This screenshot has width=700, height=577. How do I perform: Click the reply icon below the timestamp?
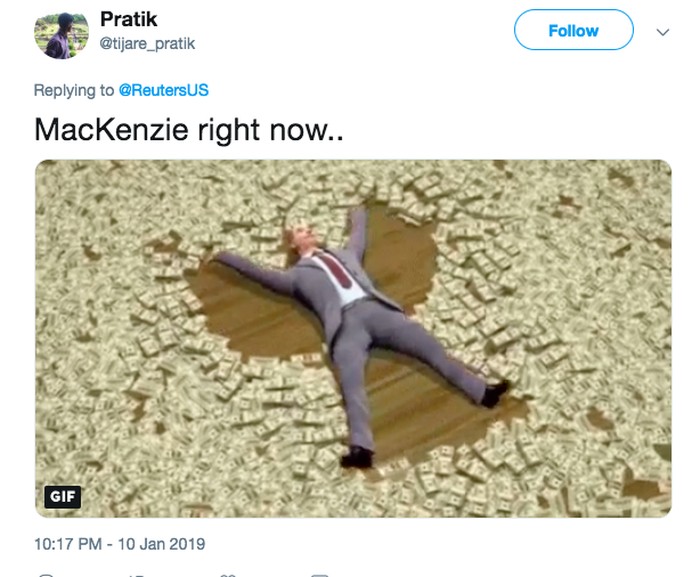coord(46,575)
